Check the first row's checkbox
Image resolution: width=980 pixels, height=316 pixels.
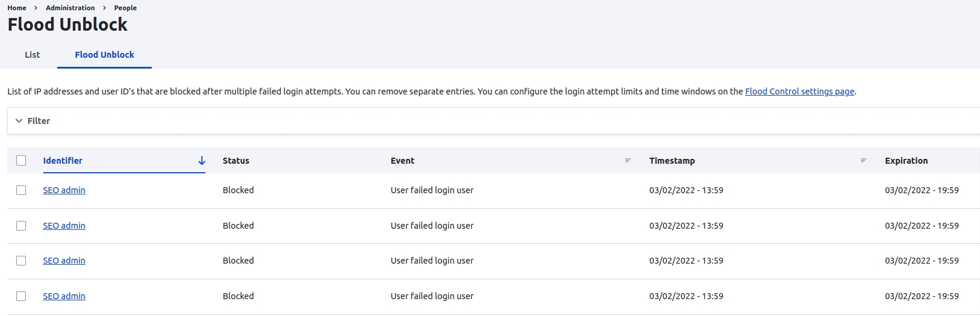[x=21, y=190]
